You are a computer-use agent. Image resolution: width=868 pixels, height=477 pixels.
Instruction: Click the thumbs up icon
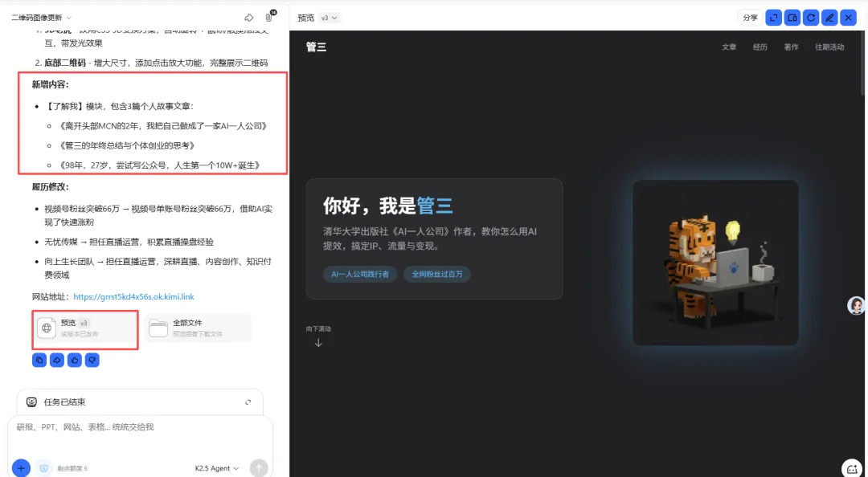[x=75, y=361]
